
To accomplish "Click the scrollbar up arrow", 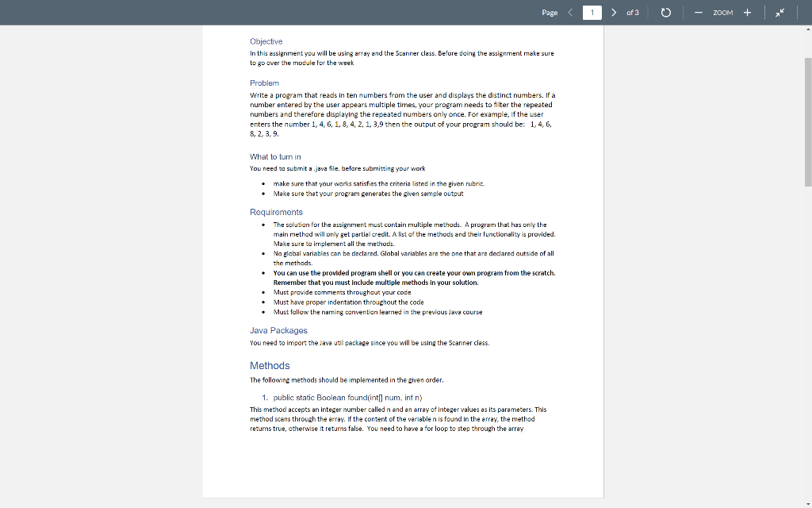I will click(808, 29).
